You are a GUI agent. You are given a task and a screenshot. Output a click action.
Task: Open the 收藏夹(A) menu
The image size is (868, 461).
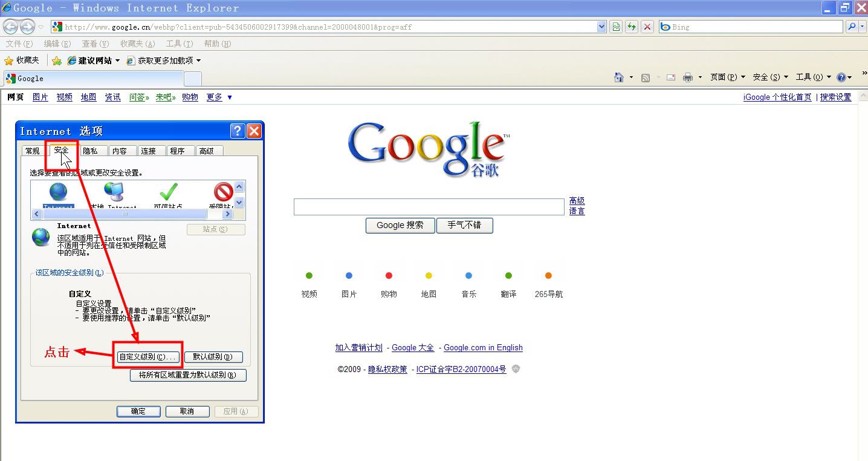[138, 44]
